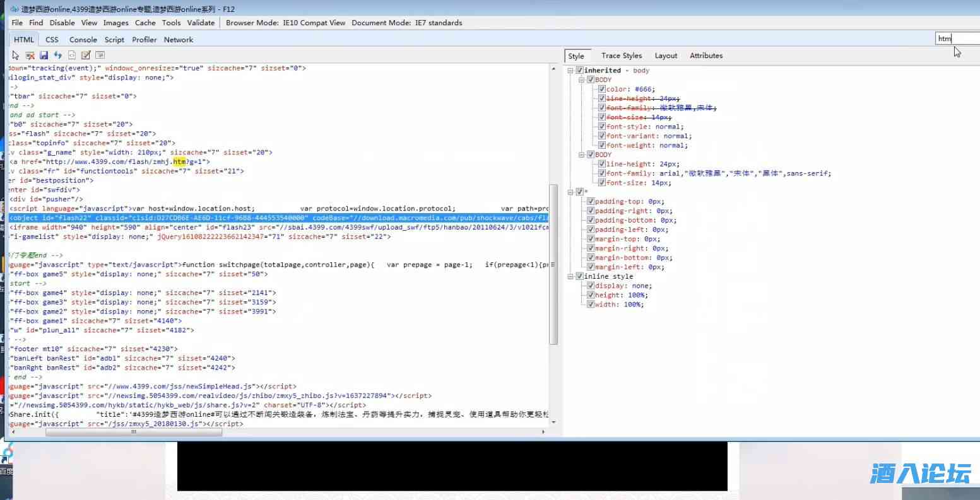Click the element source style page icon

72,55
